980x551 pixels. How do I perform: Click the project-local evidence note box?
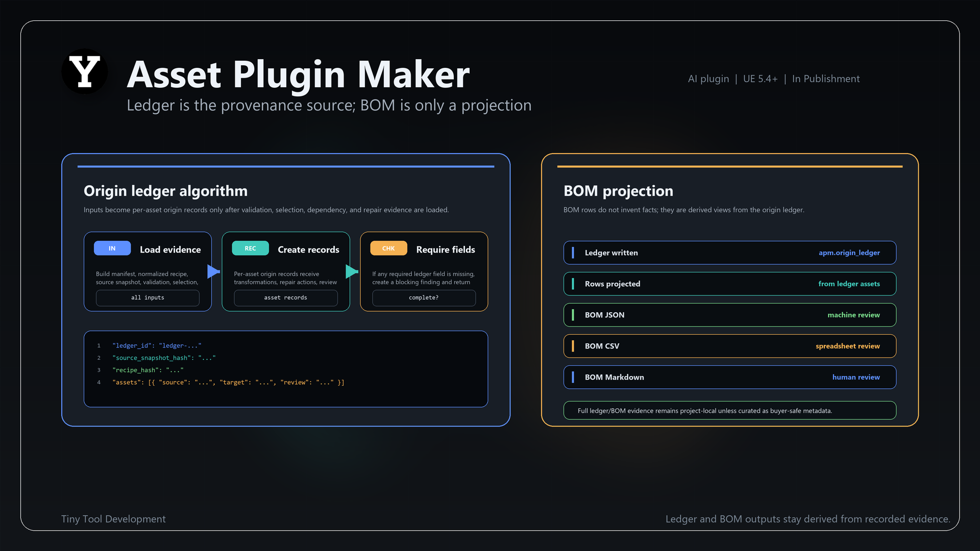click(730, 410)
